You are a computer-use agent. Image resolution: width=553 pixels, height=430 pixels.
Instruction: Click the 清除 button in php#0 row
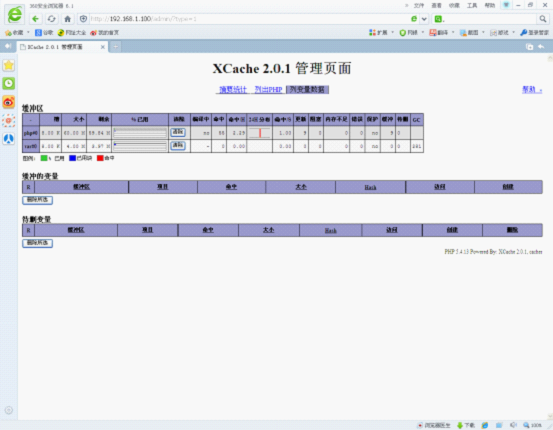point(178,132)
